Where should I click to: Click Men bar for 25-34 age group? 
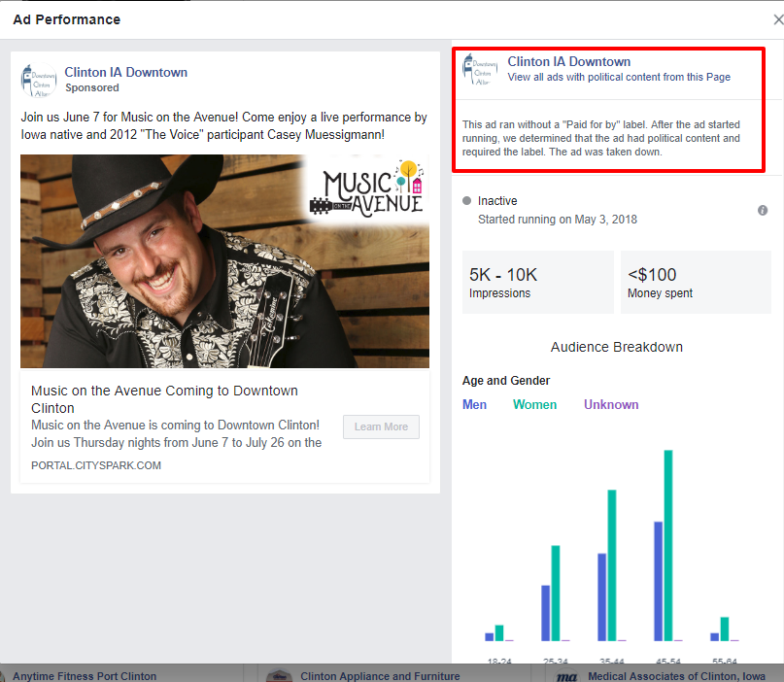pos(545,613)
